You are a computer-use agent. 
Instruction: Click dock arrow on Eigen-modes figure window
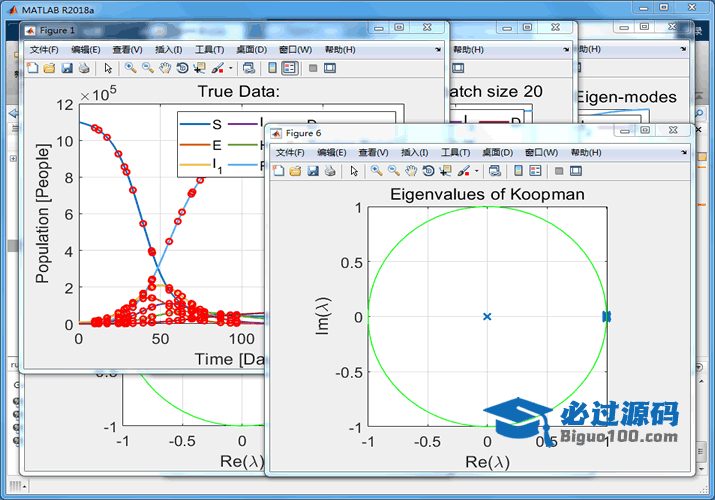pyautogui.click(x=683, y=49)
